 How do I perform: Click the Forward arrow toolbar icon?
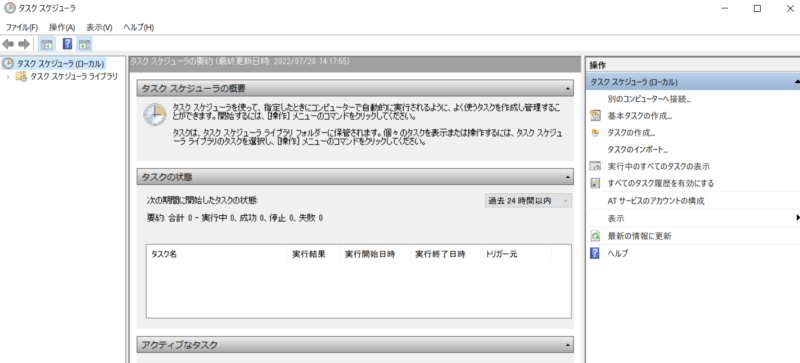(24, 44)
